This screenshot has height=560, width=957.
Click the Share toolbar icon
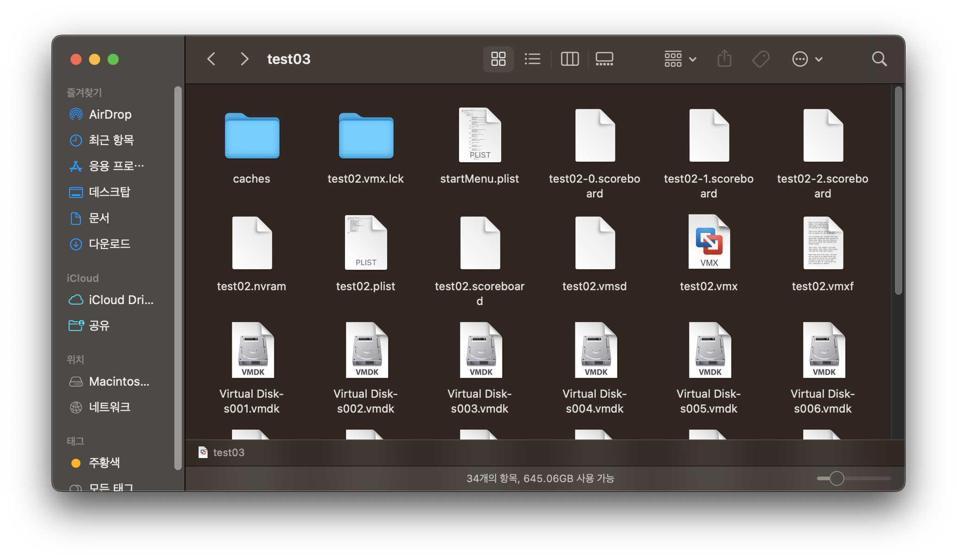(x=724, y=59)
